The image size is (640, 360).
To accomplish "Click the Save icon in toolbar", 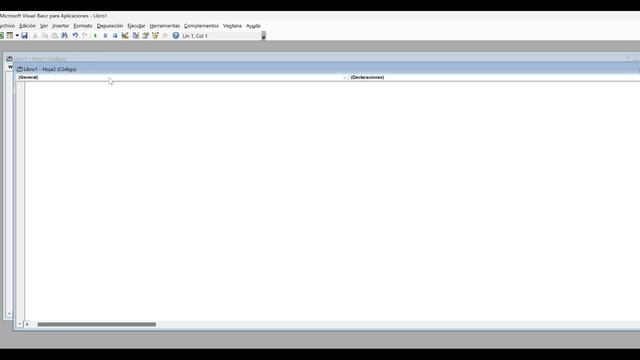I will [24, 36].
